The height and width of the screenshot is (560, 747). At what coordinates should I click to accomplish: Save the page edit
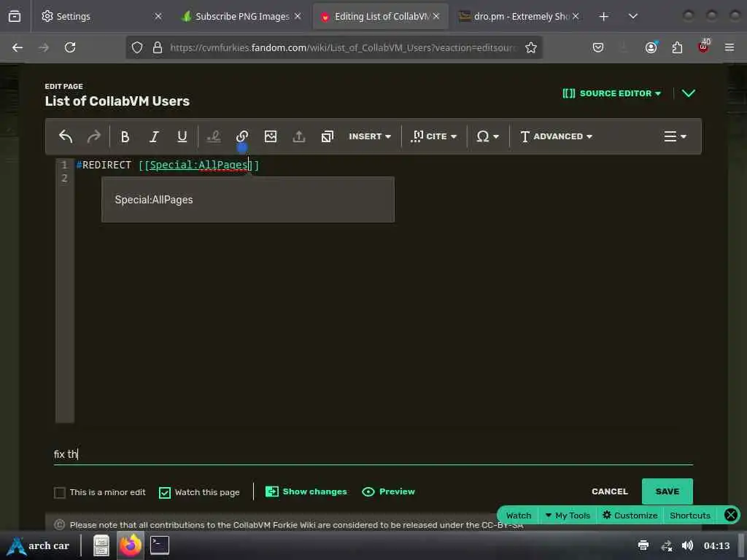click(667, 491)
